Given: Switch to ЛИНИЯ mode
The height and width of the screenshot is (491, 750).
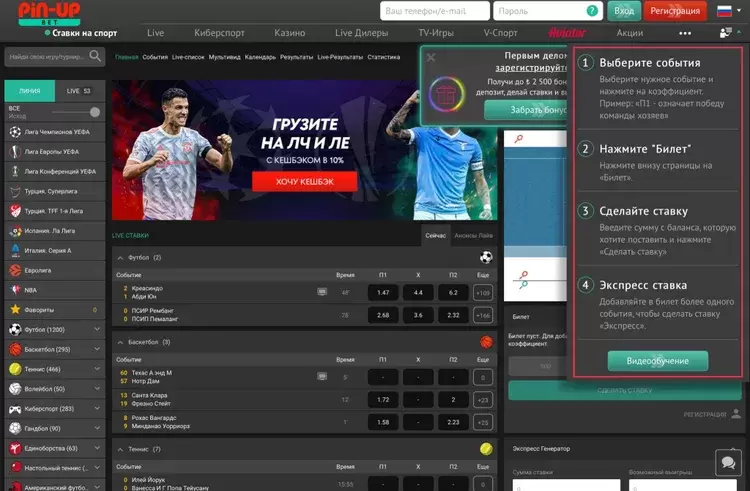Looking at the screenshot, I should click(30, 91).
